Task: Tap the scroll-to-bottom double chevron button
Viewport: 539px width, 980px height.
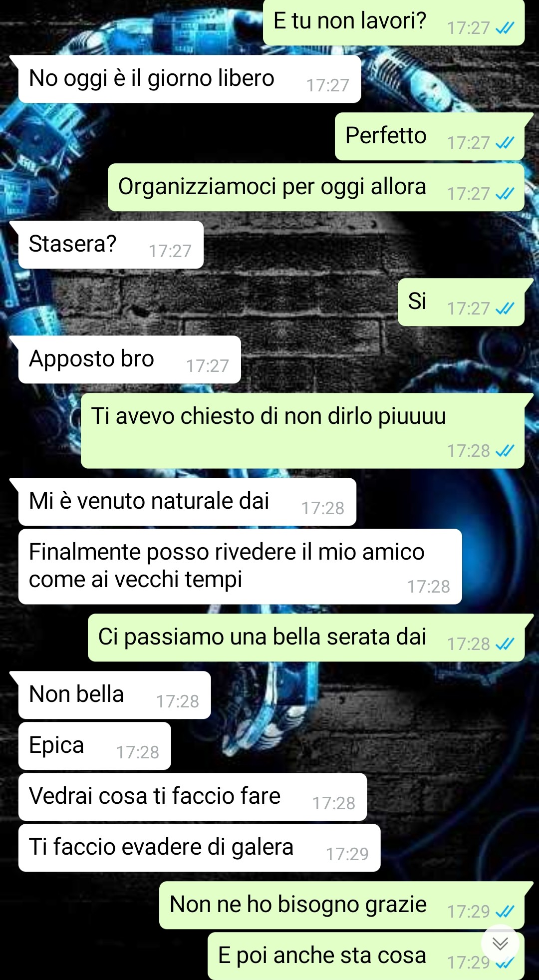Action: (500, 944)
